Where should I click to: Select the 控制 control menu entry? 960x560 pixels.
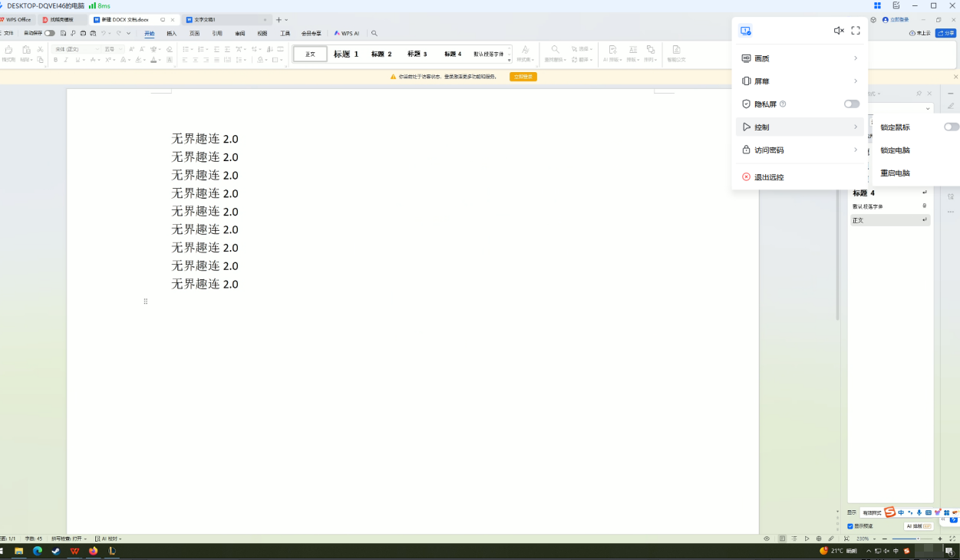point(800,127)
